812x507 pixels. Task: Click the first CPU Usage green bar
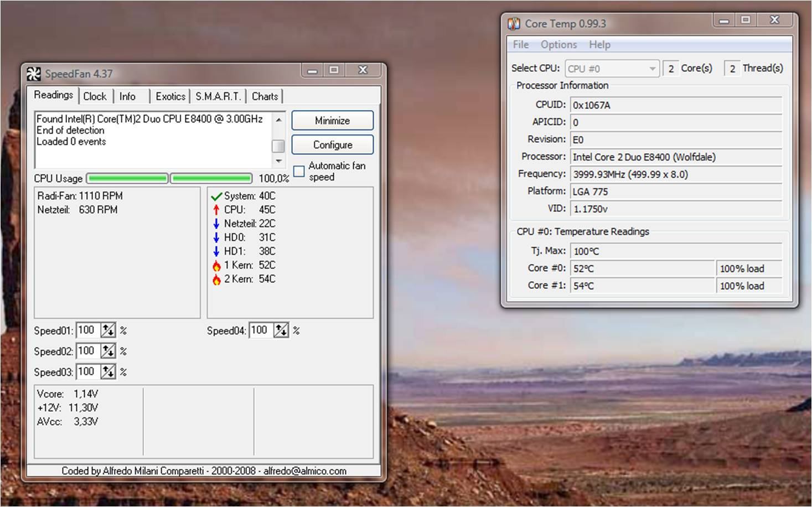pos(128,178)
